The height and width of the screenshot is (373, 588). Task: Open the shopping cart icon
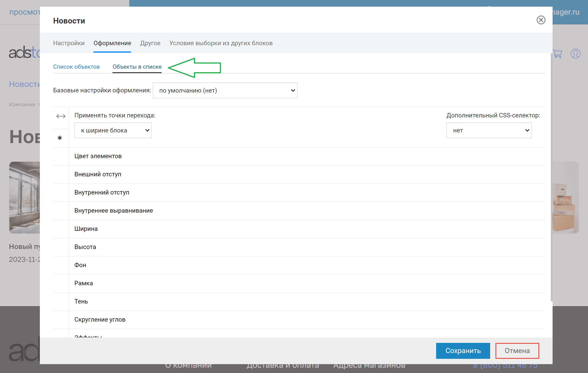coord(557,54)
